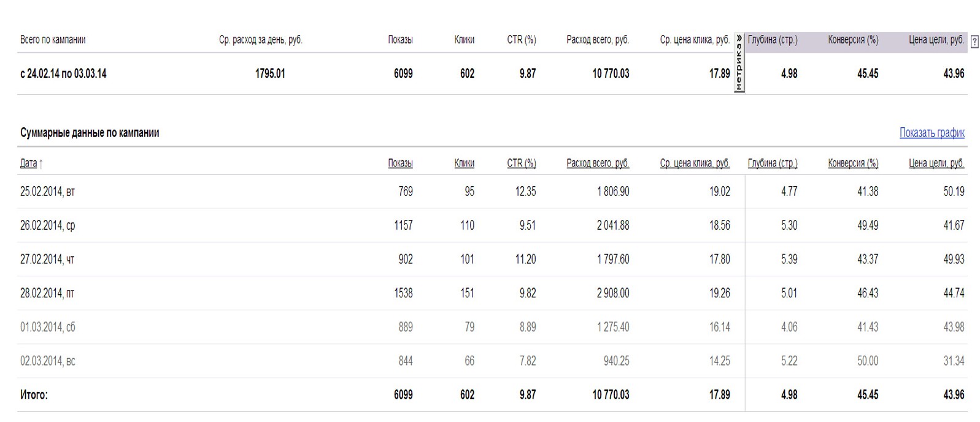The height and width of the screenshot is (422, 980).
Task: Sort by underlined Глубина (стр.) header
Action: point(773,163)
